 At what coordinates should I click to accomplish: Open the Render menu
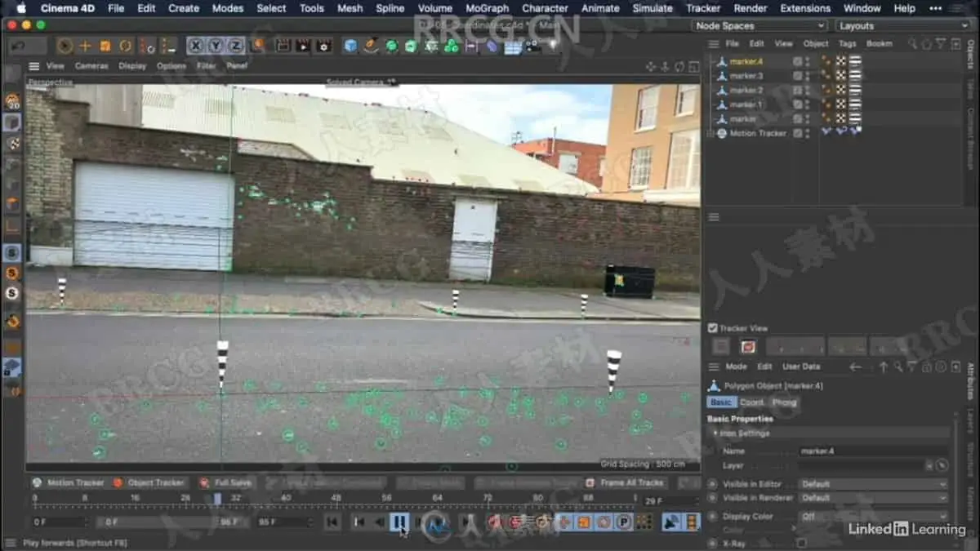pyautogui.click(x=750, y=8)
